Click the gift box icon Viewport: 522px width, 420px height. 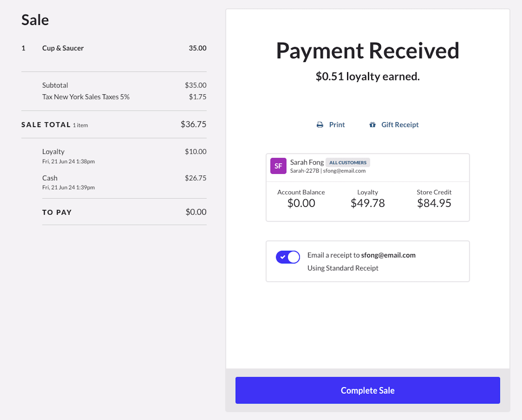coord(372,125)
